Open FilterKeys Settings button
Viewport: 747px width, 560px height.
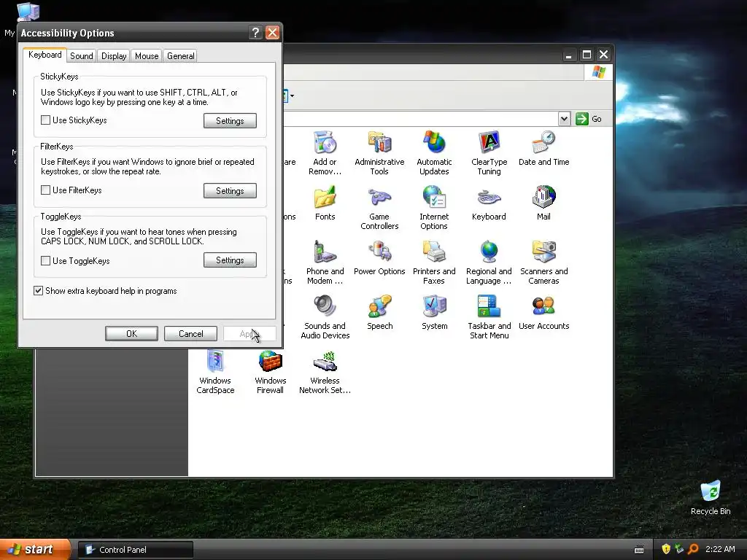click(230, 190)
